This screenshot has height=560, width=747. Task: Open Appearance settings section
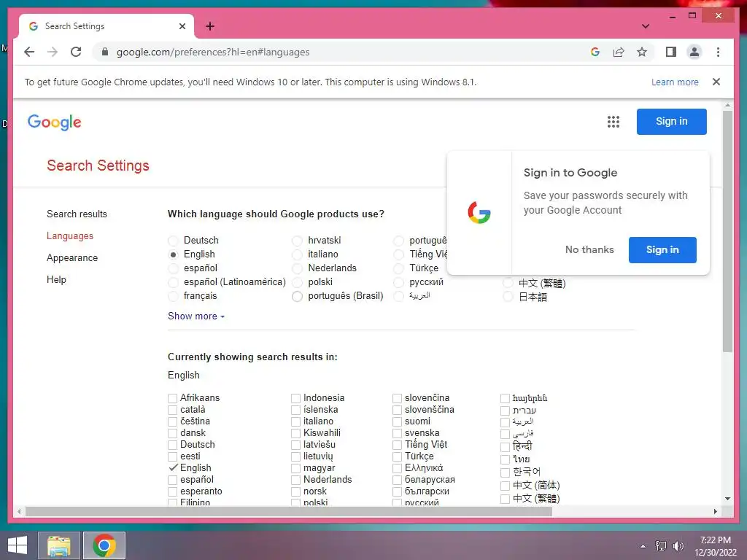point(72,257)
